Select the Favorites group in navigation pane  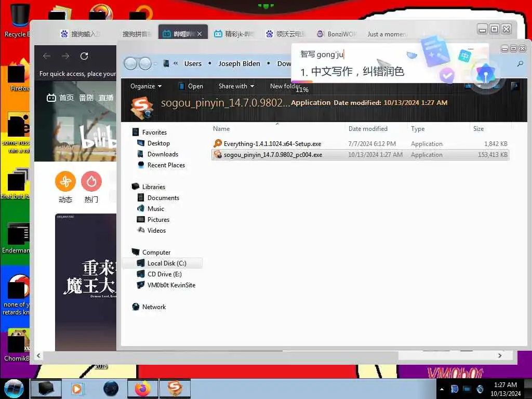(x=149, y=132)
